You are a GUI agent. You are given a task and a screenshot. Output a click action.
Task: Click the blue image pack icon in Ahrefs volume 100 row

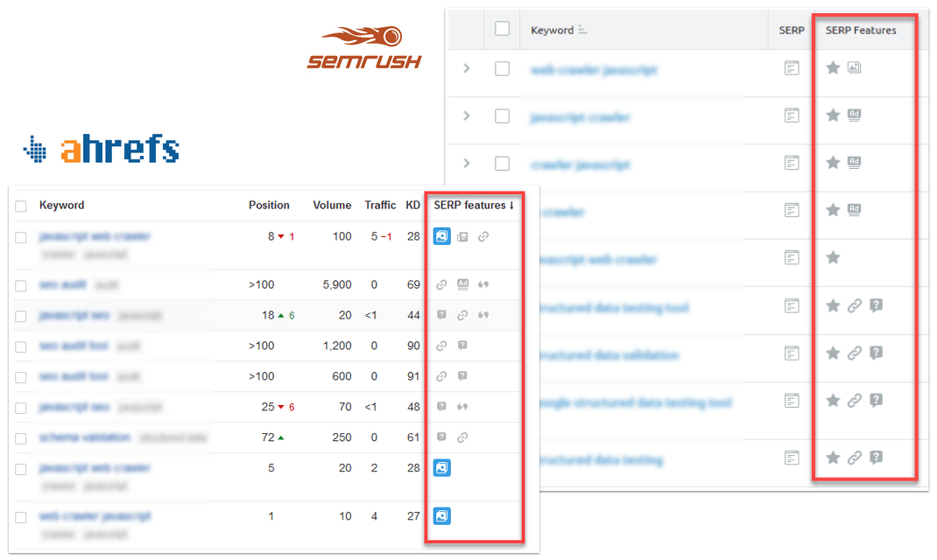[x=441, y=236]
